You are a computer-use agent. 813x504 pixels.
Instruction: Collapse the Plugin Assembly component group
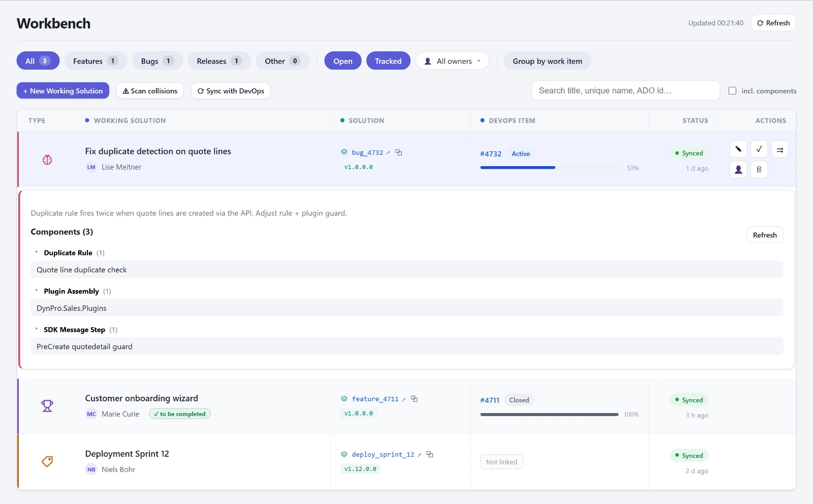pyautogui.click(x=37, y=291)
